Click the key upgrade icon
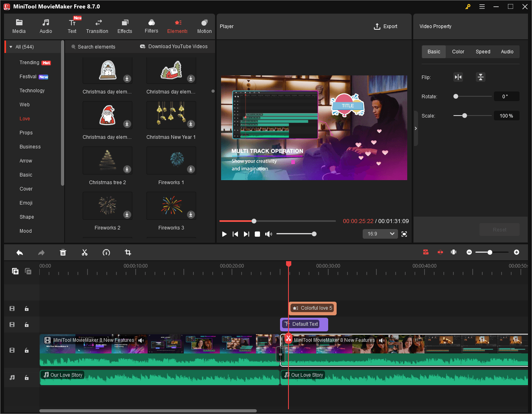 (x=468, y=6)
